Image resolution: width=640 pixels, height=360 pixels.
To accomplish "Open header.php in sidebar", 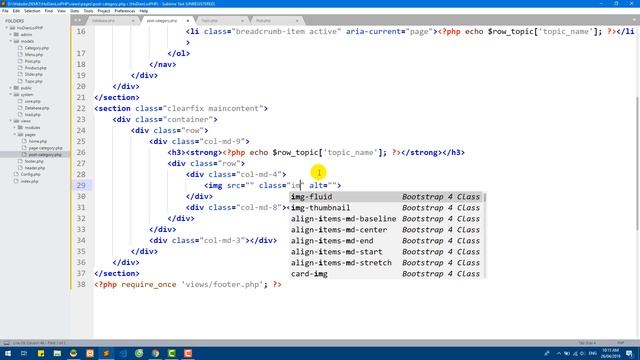I will pyautogui.click(x=35, y=168).
